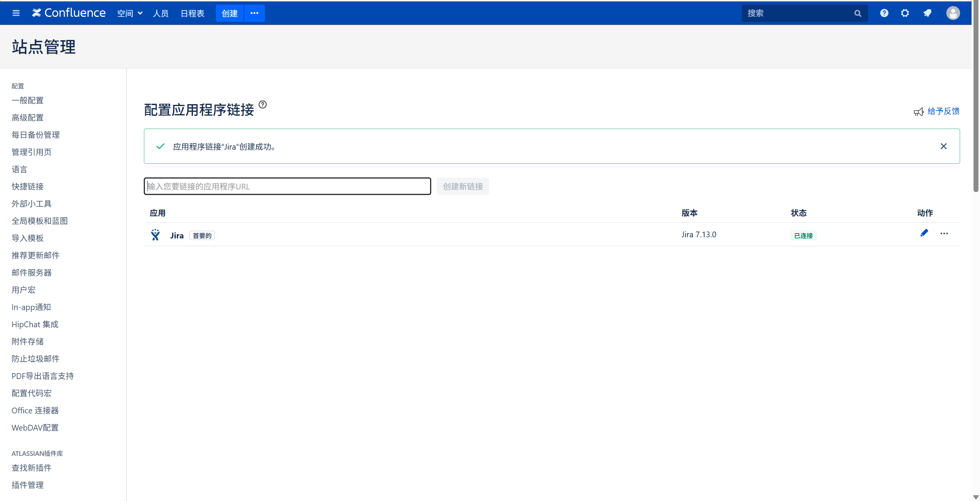Open more actions ellipsis for Jira row
This screenshot has height=501, width=980.
[x=944, y=233]
